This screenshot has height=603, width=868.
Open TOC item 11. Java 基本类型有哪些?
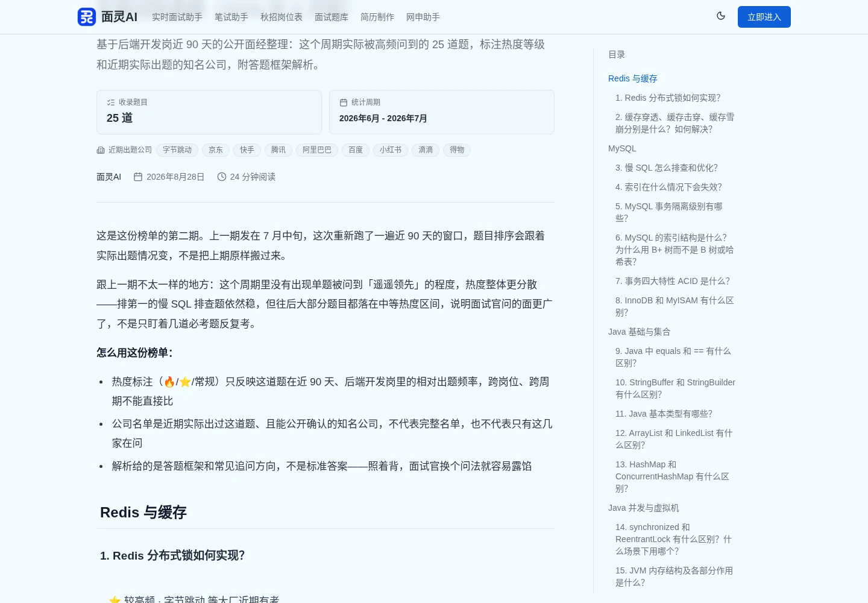(x=664, y=414)
